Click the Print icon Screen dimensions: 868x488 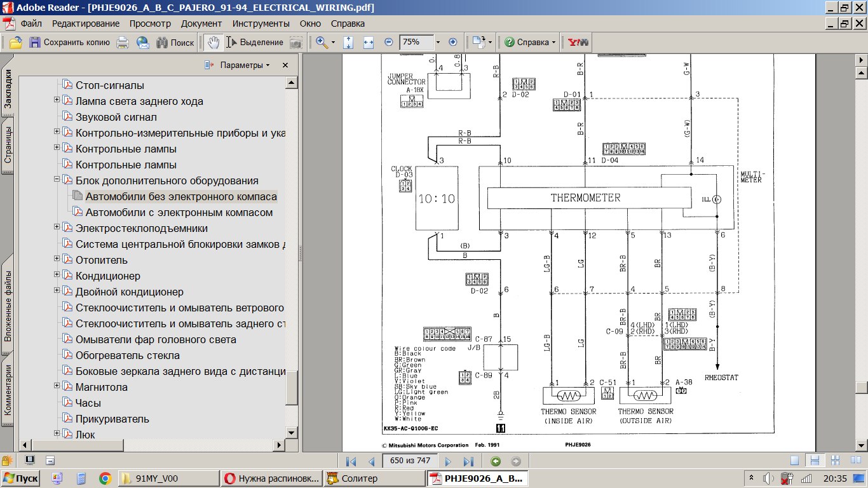point(123,43)
